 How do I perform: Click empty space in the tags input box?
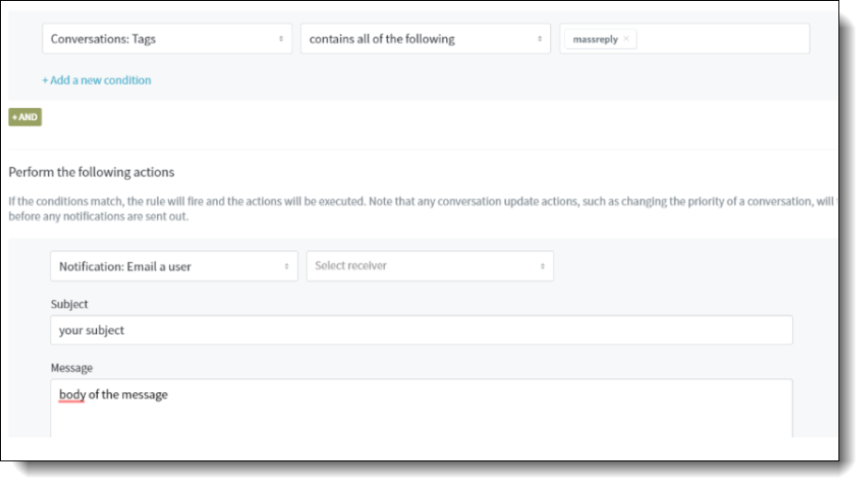720,39
